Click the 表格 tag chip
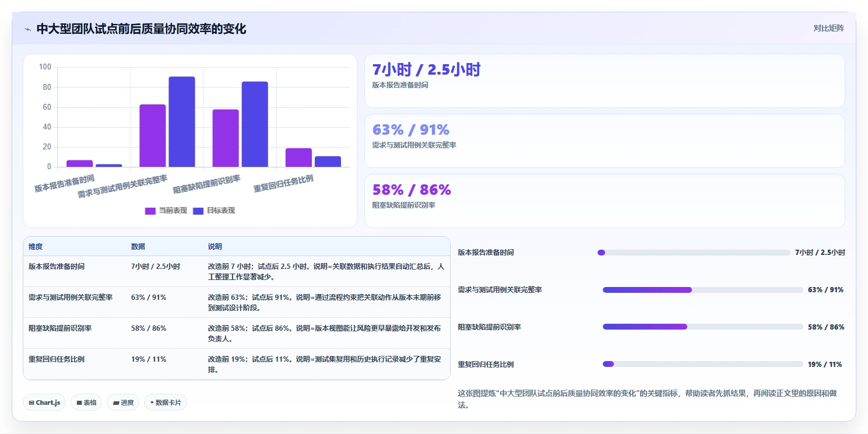This screenshot has width=868, height=434. pyautogui.click(x=86, y=402)
